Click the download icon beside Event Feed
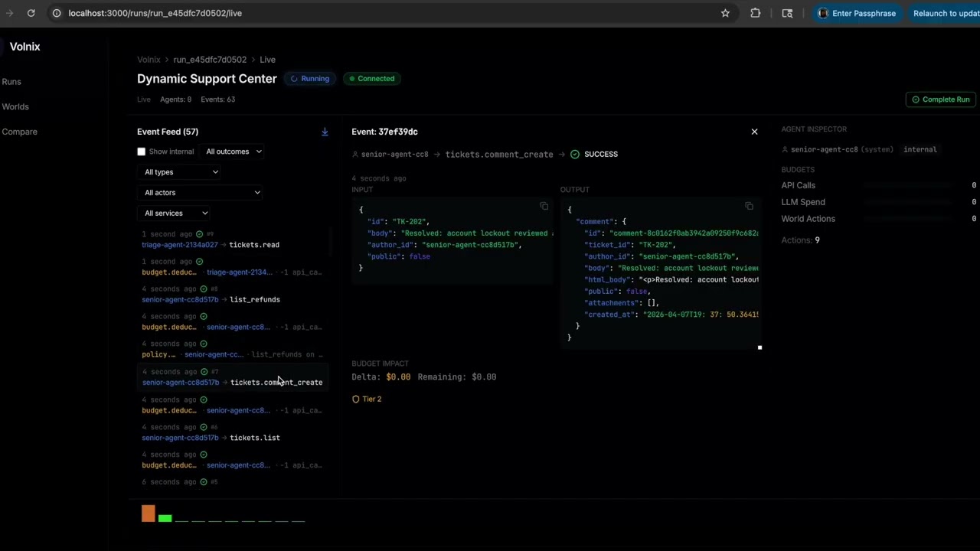 325,131
